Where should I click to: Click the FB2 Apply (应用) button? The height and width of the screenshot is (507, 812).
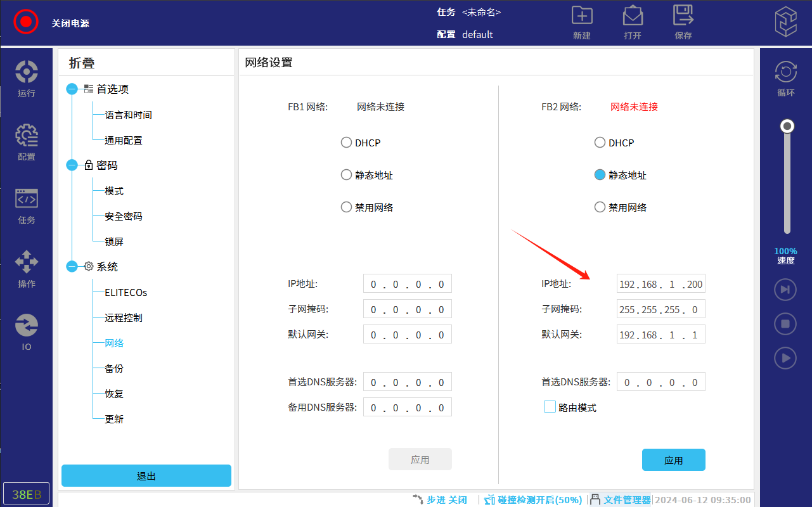point(673,460)
